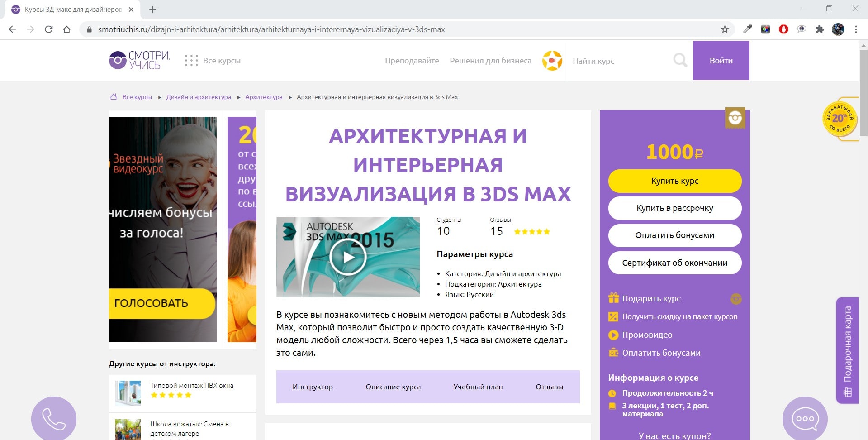Open a new browser tab
The height and width of the screenshot is (440, 868).
coord(152,10)
